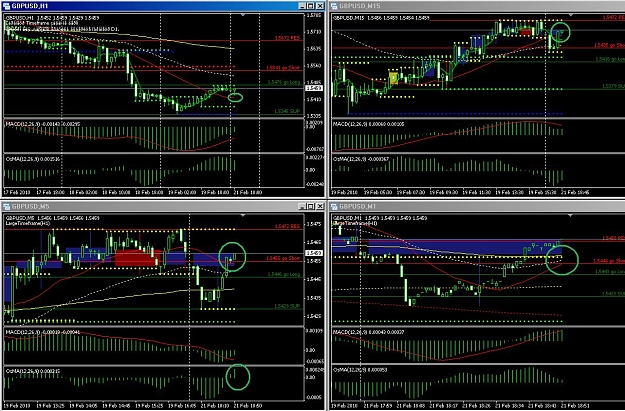Click the 1.5425 price scale value in M5 chart
This screenshot has height=411, width=625.
[x=313, y=316]
